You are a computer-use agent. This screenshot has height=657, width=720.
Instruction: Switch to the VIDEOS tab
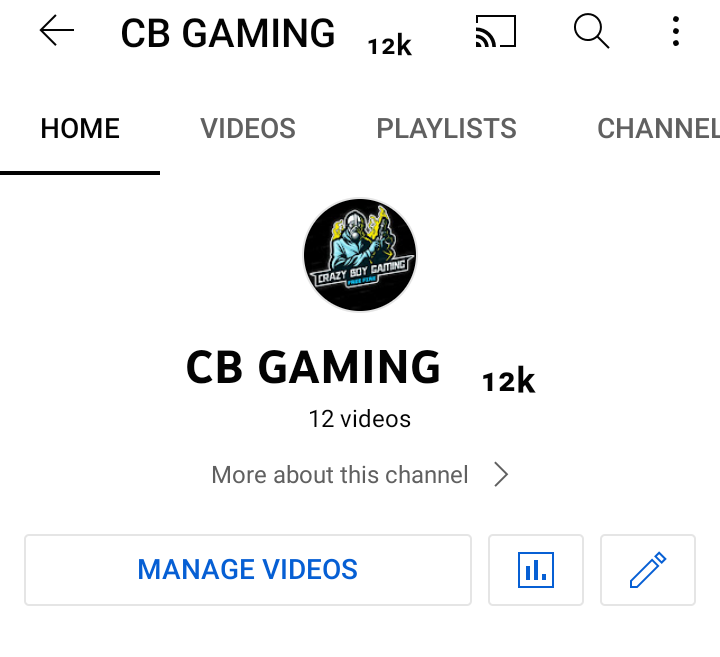(x=248, y=128)
